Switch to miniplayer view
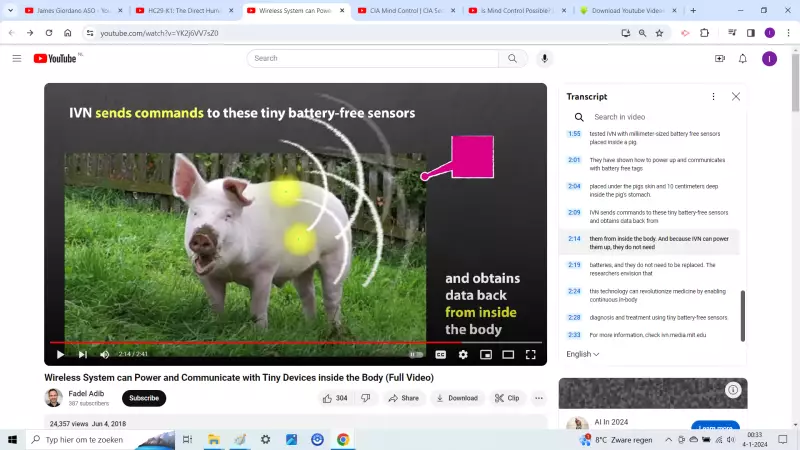The image size is (800, 450). [486, 354]
